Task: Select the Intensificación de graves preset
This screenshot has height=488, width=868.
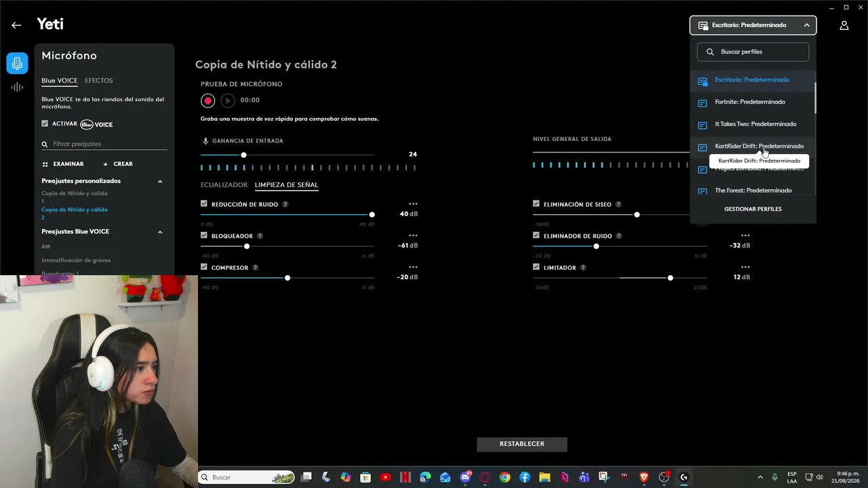Action: [76, 260]
